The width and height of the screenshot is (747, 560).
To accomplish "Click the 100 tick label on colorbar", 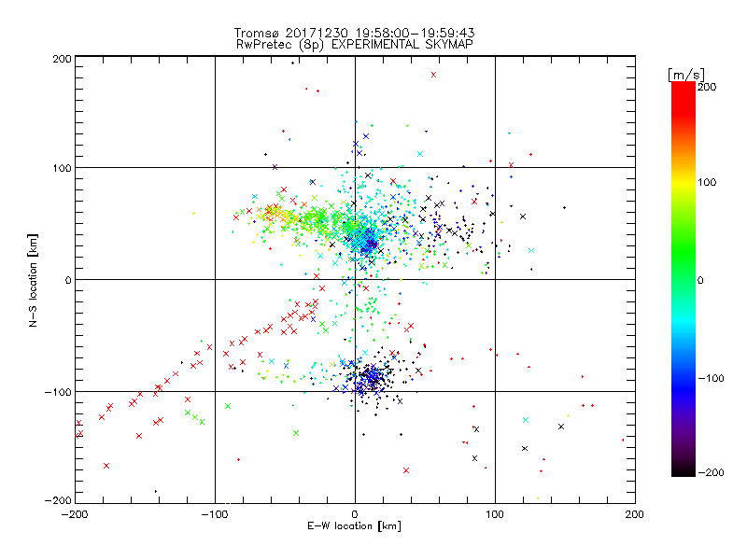I will [707, 182].
